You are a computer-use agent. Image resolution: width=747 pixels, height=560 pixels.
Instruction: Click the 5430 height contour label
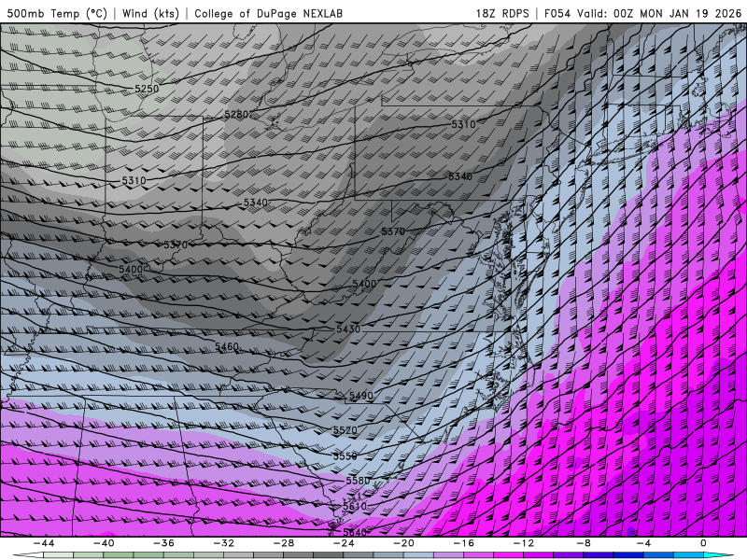(348, 329)
